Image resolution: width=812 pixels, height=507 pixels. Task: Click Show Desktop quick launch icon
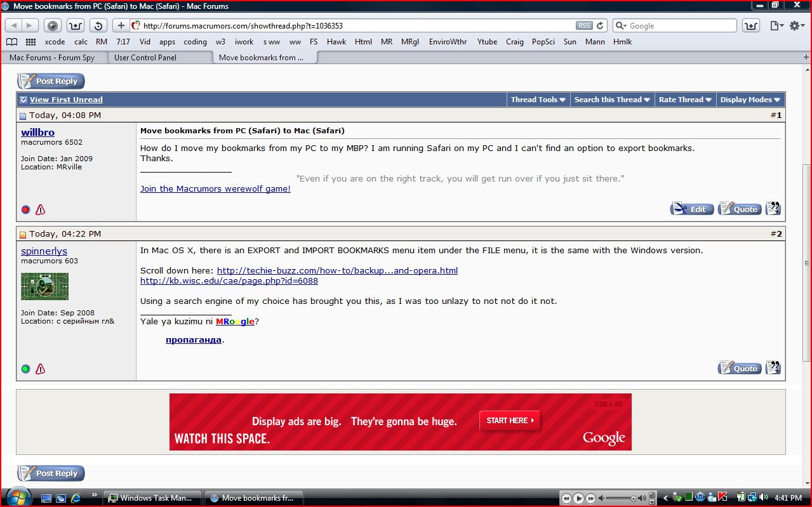click(46, 498)
